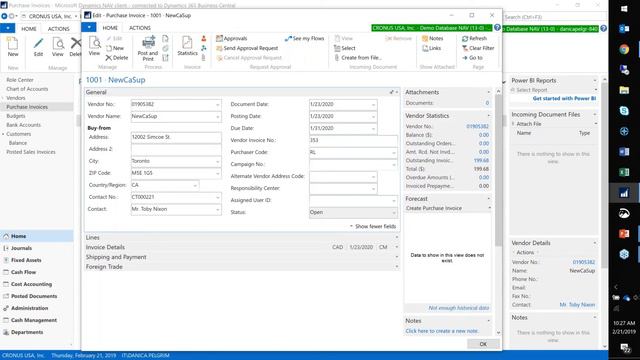Viewport: 640px width, 360px height.
Task: Click Edit pencil in main window ribbon
Action: click(x=38, y=47)
